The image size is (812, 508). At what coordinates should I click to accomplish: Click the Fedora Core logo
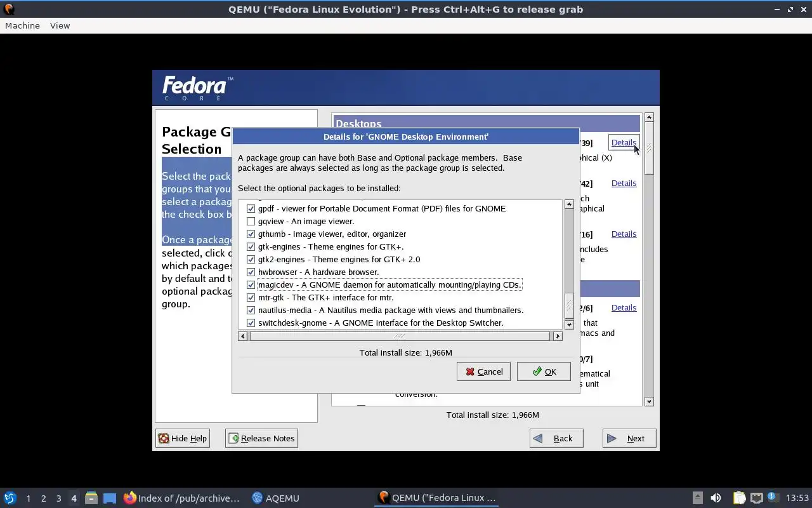coord(197,88)
